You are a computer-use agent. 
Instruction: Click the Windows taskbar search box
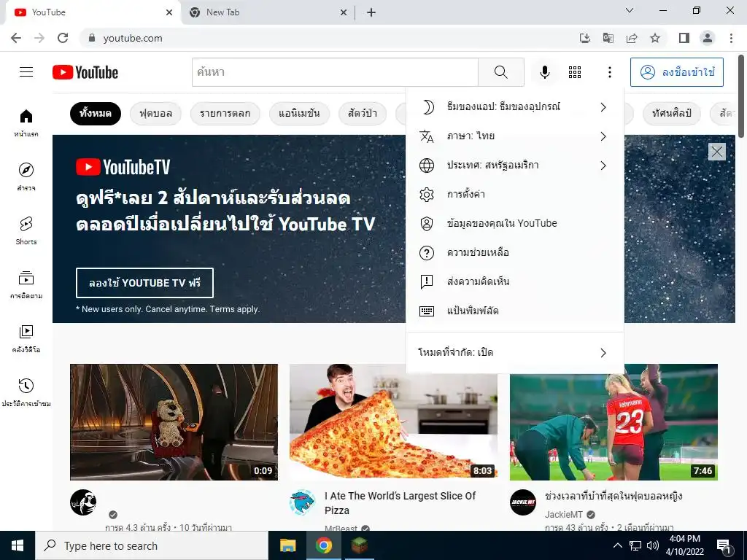152,545
